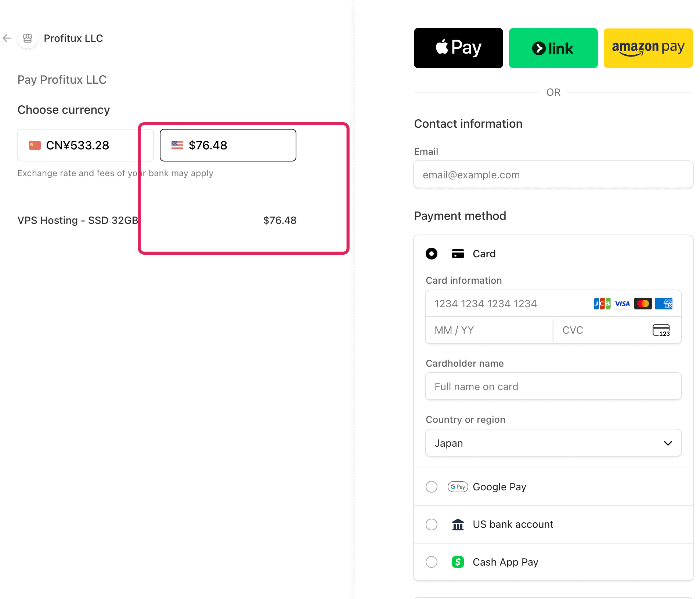The width and height of the screenshot is (700, 599).
Task: Click the green Cash App icon
Action: 458,562
